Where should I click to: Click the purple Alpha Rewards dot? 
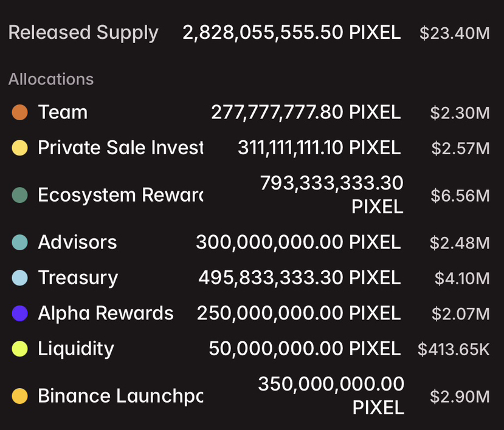pyautogui.click(x=19, y=313)
